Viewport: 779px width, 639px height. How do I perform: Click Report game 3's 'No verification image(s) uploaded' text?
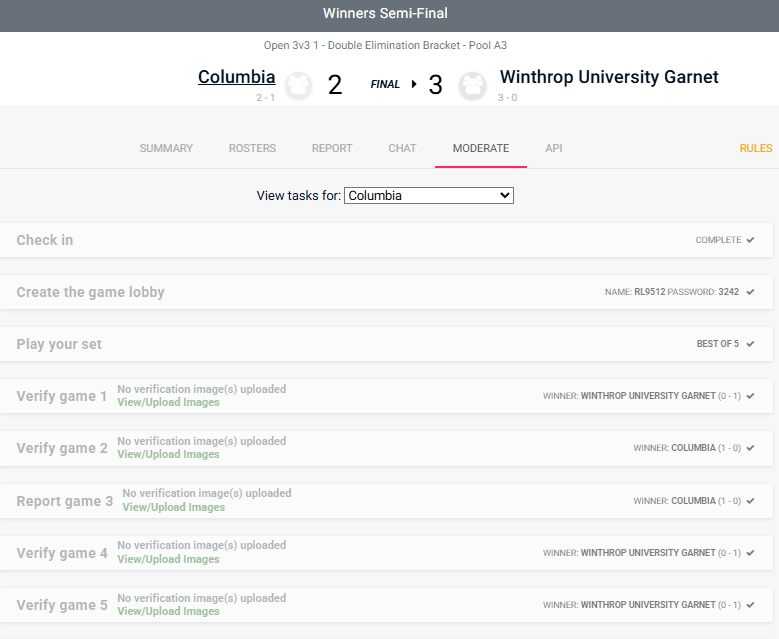pyautogui.click(x=207, y=493)
